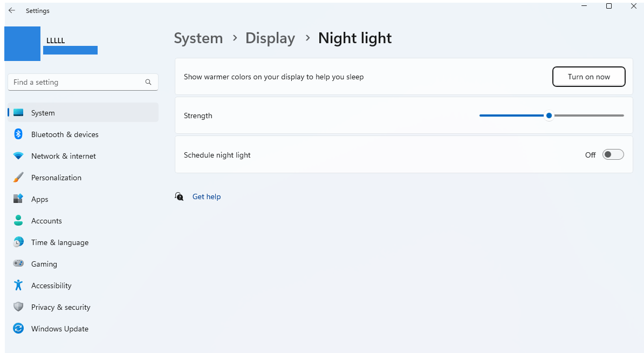Click the user profile picture

pos(22,44)
